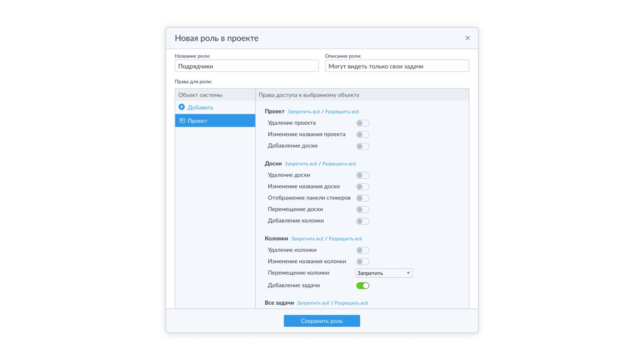The image size is (644, 361).
Task: Click Запретить всё for Все задачи section
Action: click(313, 303)
